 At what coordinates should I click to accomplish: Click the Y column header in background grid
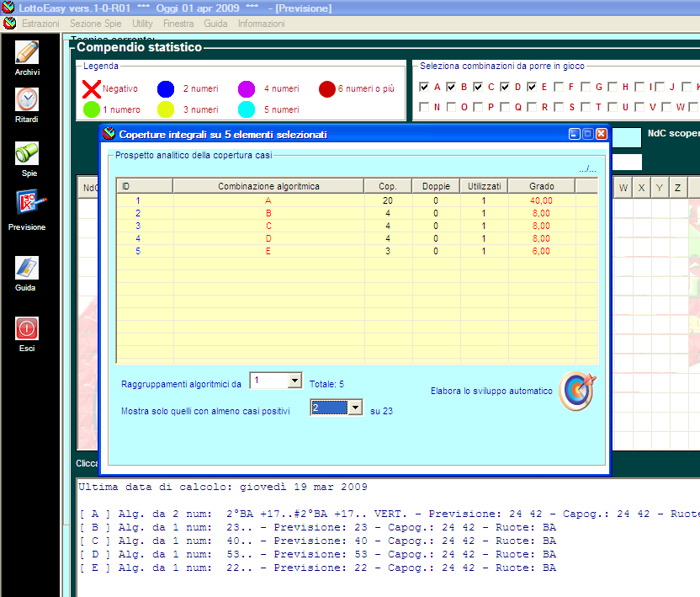pyautogui.click(x=660, y=188)
